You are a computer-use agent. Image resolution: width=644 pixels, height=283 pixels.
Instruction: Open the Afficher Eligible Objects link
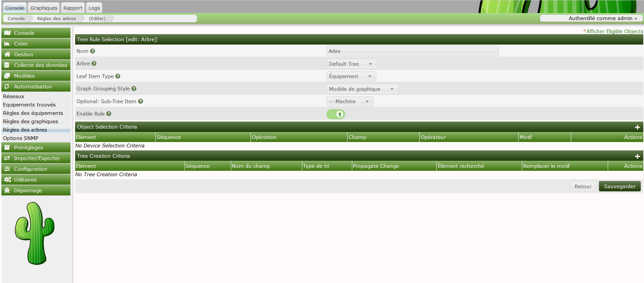[614, 31]
